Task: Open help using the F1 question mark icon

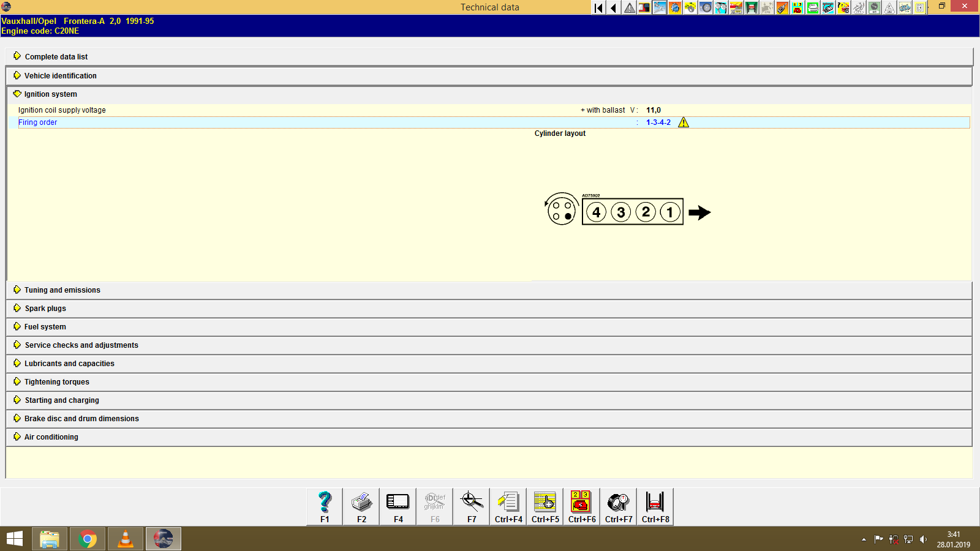Action: tap(324, 506)
